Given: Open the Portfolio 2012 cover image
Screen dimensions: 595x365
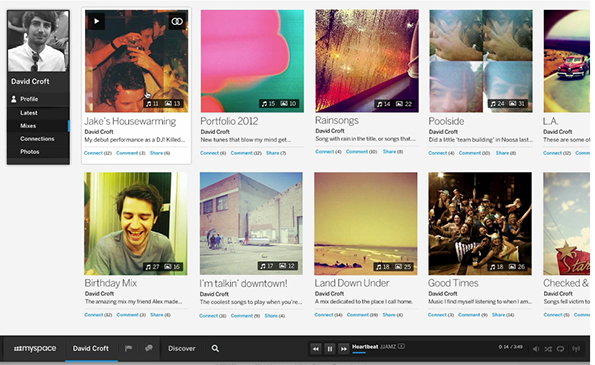Looking at the screenshot, I should click(252, 61).
